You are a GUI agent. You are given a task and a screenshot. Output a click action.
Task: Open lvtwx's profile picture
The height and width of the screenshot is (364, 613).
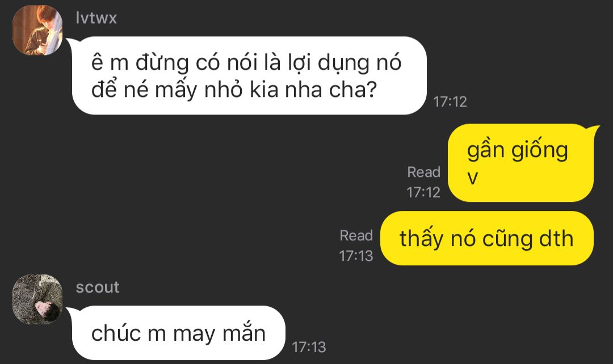click(x=37, y=30)
